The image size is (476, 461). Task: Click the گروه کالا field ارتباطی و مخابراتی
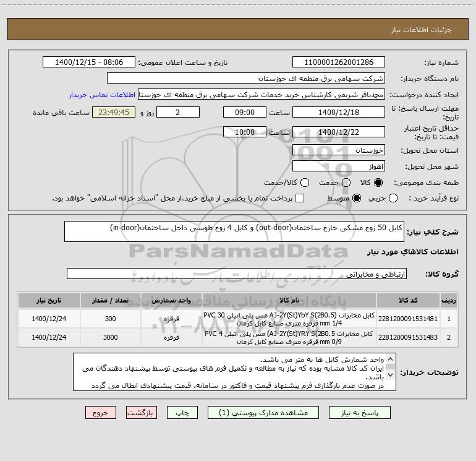point(237,274)
